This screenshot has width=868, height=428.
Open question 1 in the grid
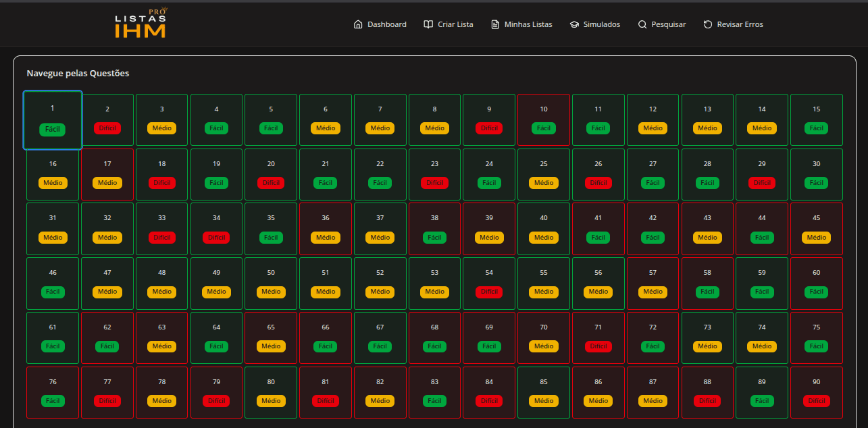(x=52, y=119)
